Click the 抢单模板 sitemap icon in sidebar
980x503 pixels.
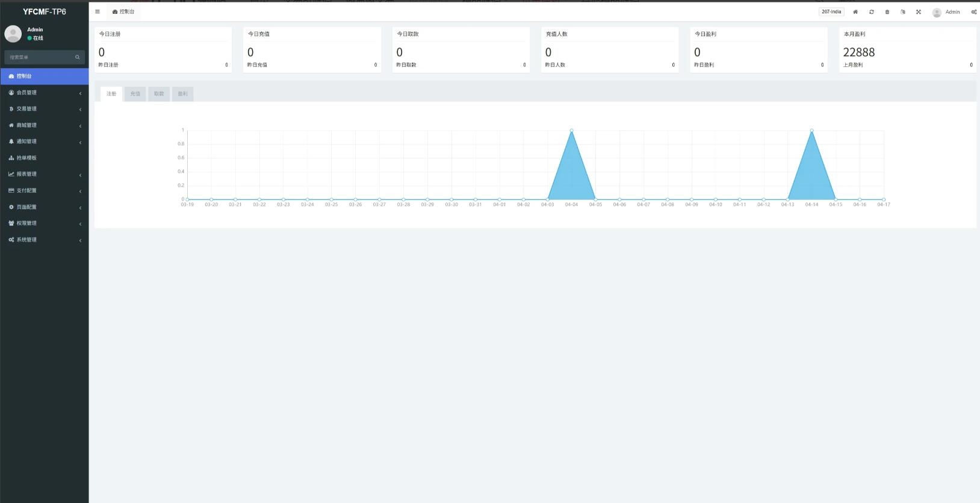(x=11, y=158)
